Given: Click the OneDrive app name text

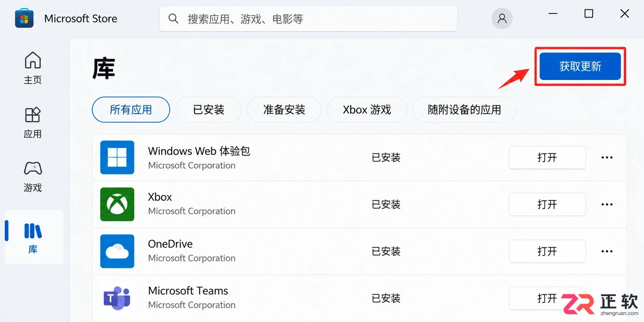Looking at the screenshot, I should point(170,244).
